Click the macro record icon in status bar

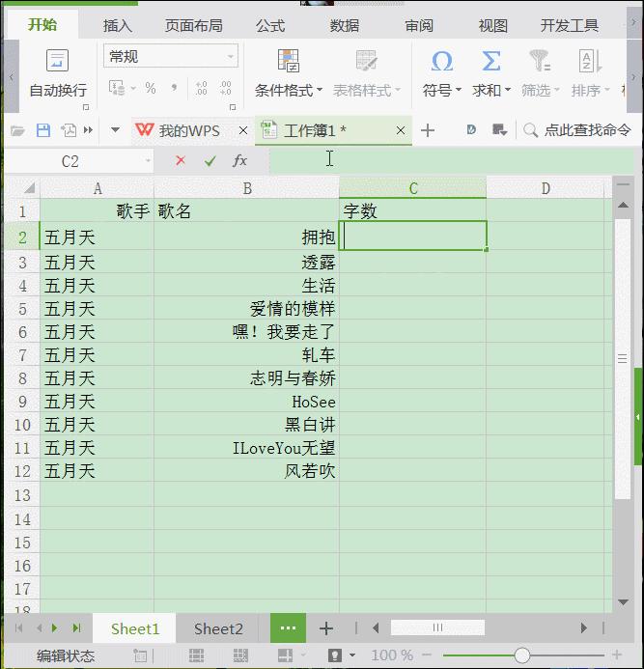[x=140, y=655]
